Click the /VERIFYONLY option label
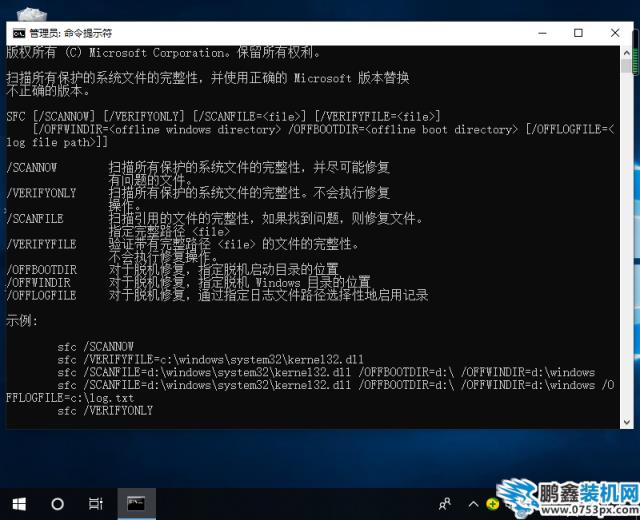This screenshot has height=520, width=640. pos(41,193)
